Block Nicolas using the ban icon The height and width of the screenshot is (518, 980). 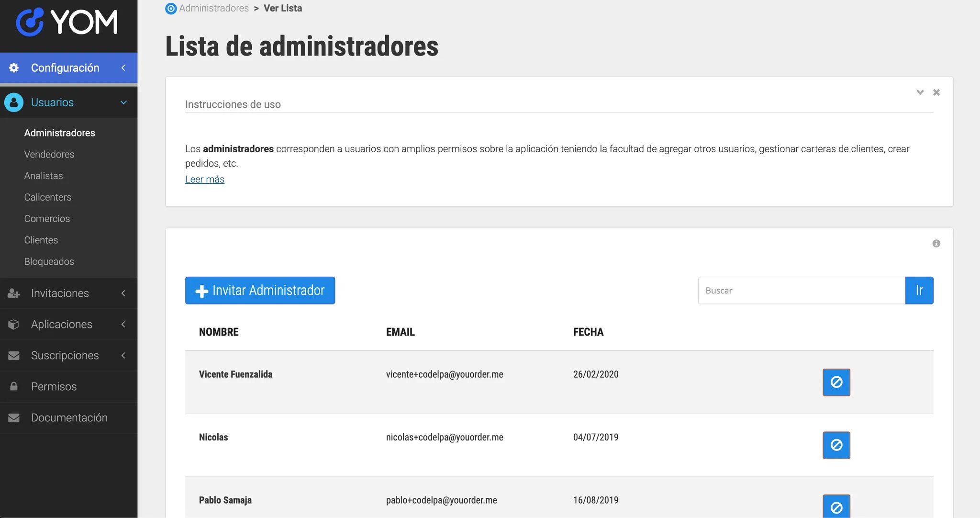pos(836,445)
